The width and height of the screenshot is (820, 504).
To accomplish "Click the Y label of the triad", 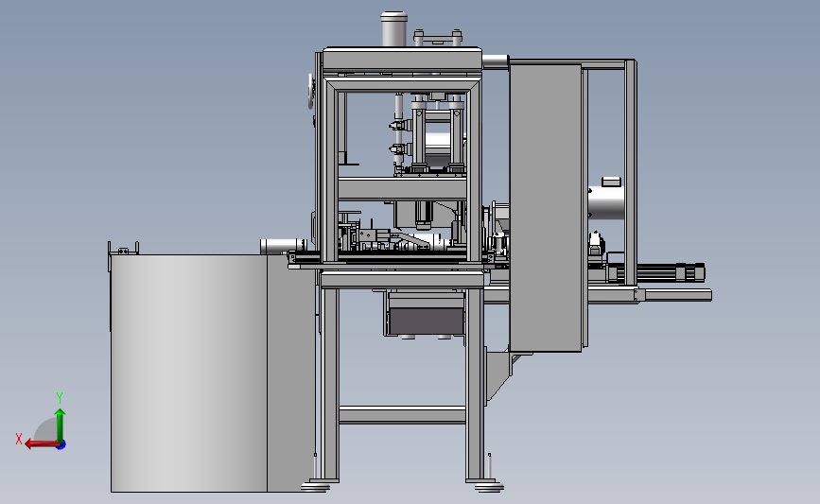I will coord(60,398).
